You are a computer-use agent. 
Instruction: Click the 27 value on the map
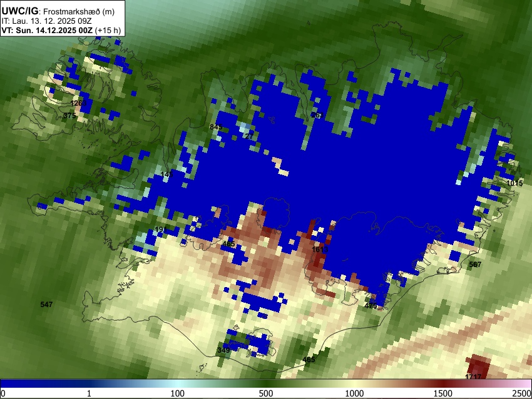(x=249, y=136)
